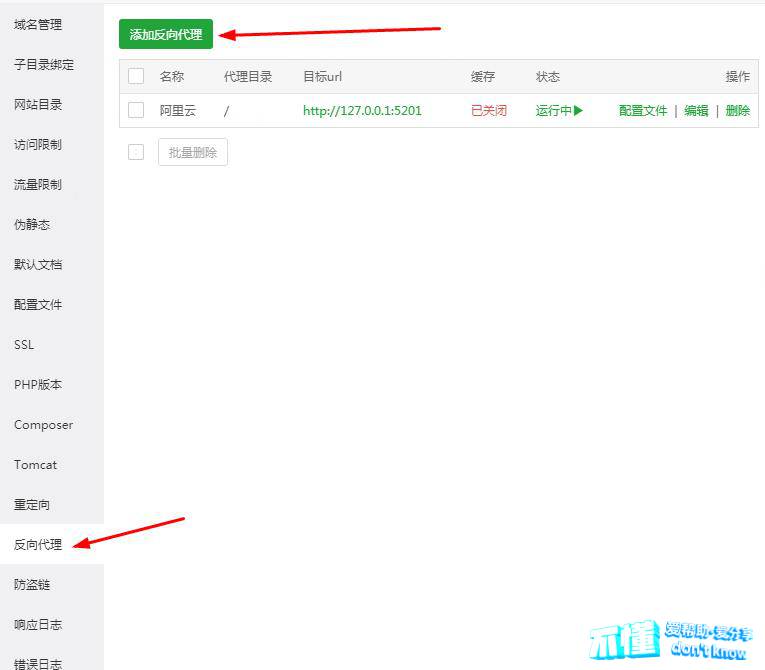Click 编辑 for the 阿里云 proxy
Image resolution: width=765 pixels, height=670 pixels.
pos(696,111)
